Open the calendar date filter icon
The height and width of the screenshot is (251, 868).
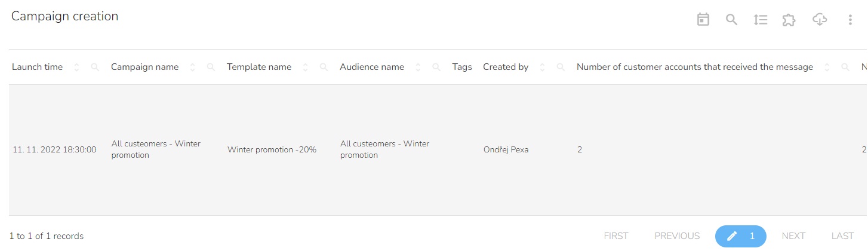click(x=703, y=20)
